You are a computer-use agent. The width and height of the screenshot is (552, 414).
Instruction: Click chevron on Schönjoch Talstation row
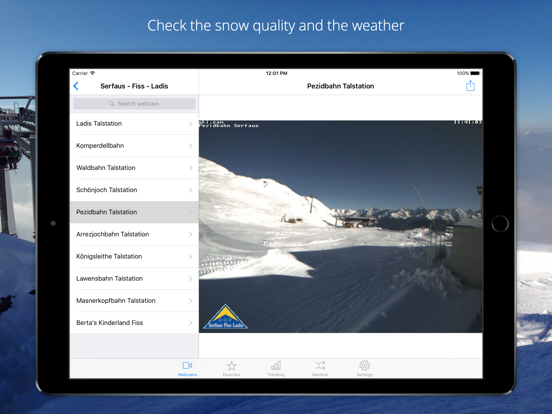pos(190,190)
